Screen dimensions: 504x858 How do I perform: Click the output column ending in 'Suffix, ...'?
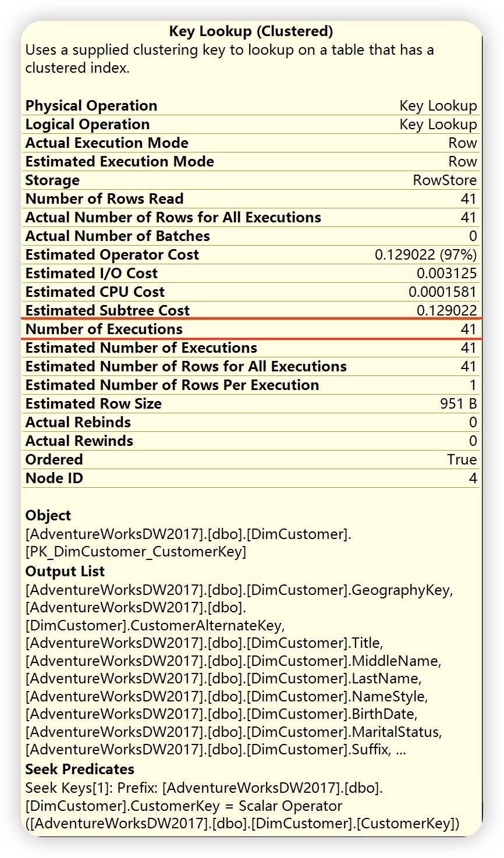(x=216, y=750)
